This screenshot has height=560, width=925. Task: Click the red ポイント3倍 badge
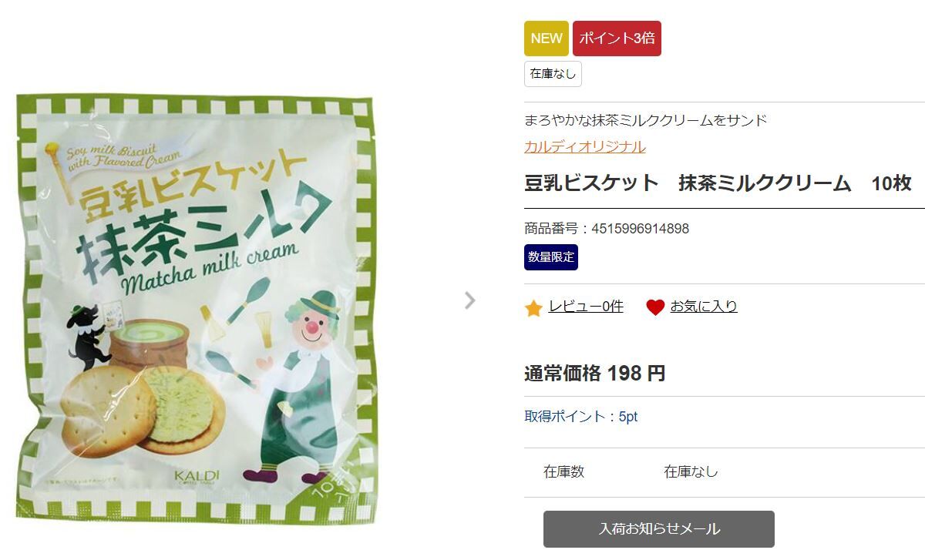(x=617, y=39)
